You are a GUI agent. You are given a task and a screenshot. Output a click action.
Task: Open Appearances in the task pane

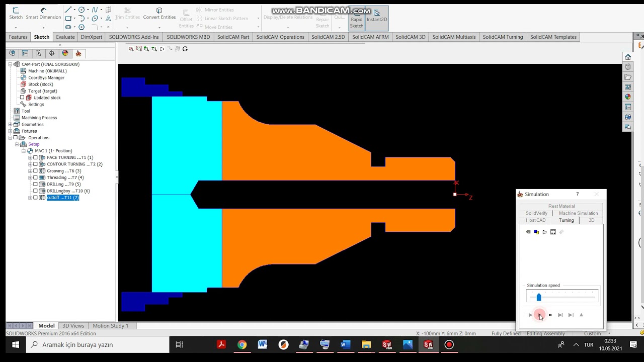click(x=628, y=97)
